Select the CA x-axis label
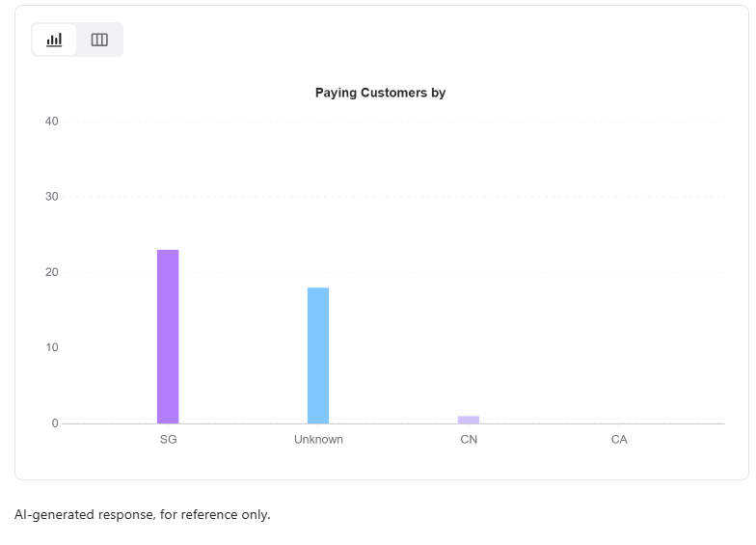This screenshot has height=545, width=756. (619, 440)
